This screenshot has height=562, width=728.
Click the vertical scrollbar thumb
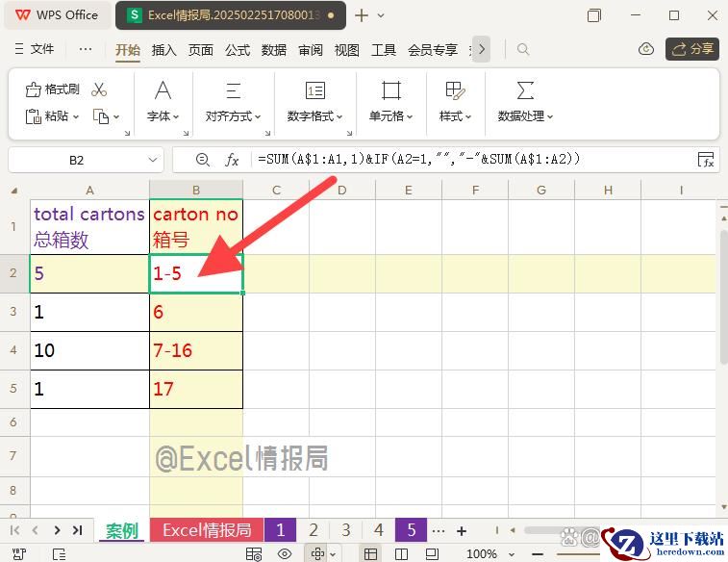[724, 297]
